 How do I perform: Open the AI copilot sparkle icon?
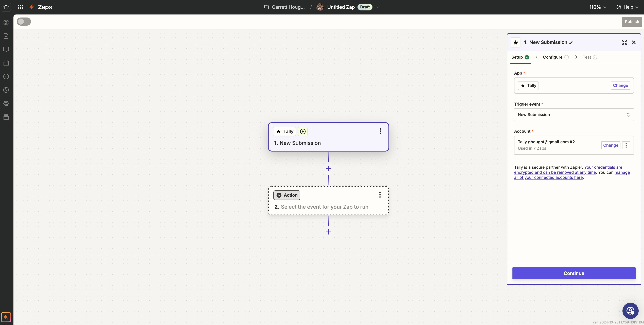(x=6, y=317)
